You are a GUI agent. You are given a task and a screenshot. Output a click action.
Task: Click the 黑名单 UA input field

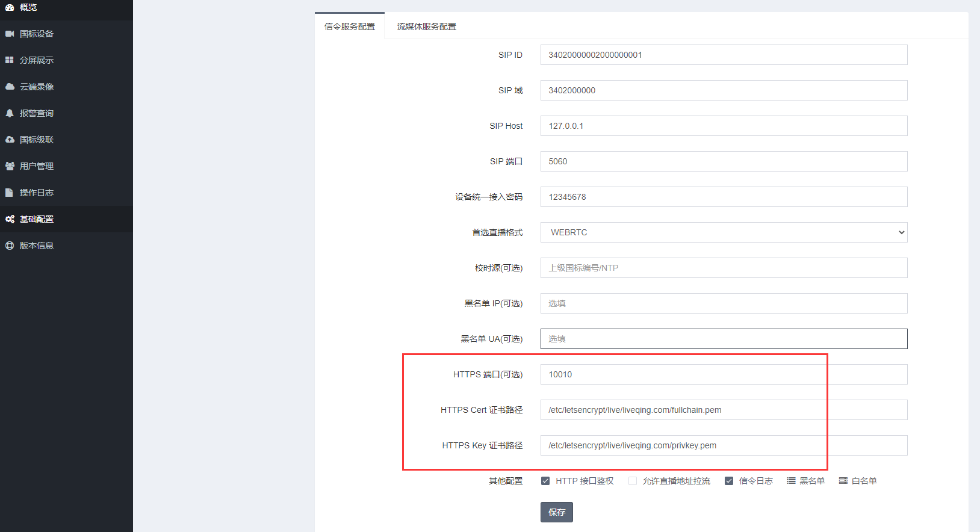point(724,339)
